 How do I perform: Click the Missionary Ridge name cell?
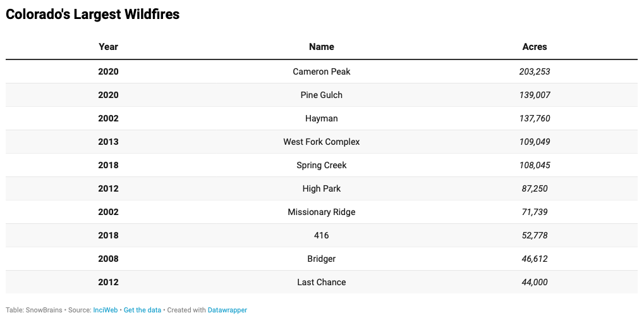(x=322, y=212)
